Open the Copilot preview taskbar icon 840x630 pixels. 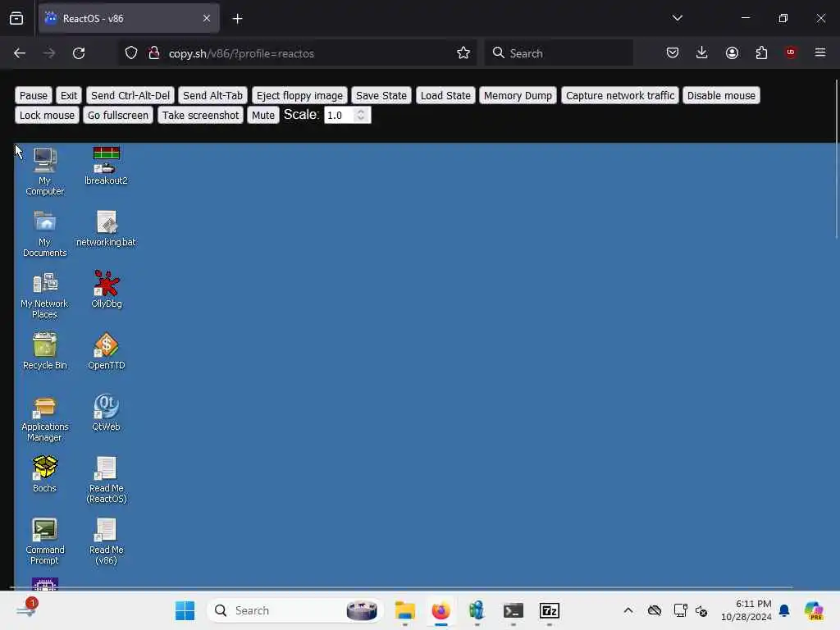point(815,610)
